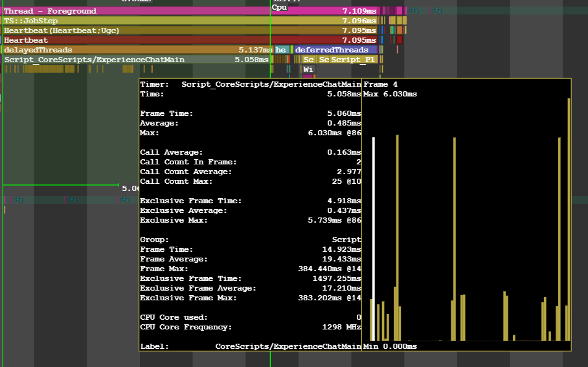Select the TS::JobStep timer bar
588x367 pixels.
coord(190,21)
